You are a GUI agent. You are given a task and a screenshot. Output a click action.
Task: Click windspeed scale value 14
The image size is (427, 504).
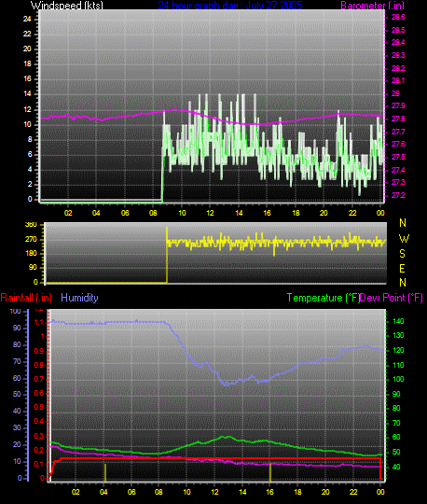click(x=27, y=94)
